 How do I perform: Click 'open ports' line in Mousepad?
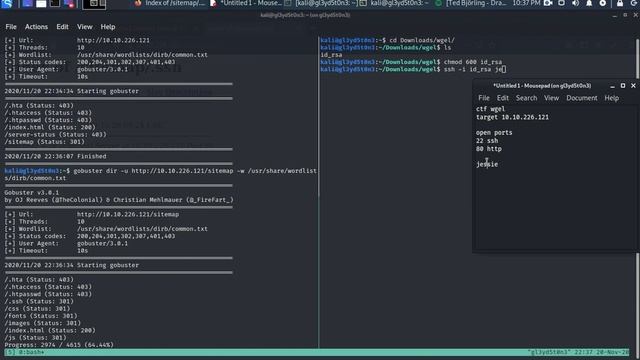[494, 133]
